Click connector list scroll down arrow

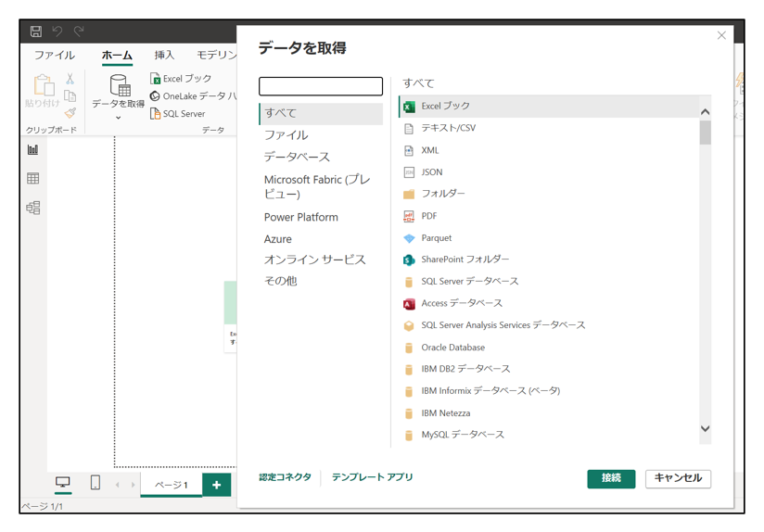[705, 429]
